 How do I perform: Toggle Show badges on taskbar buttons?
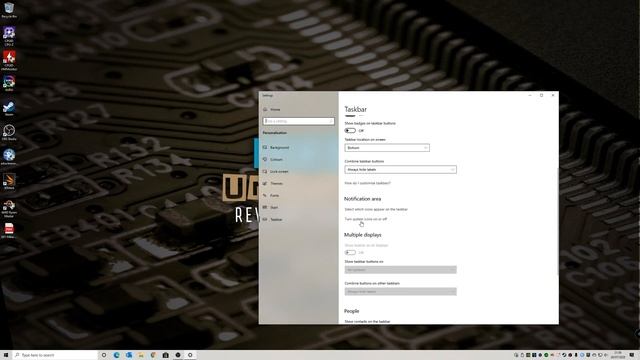click(350, 131)
